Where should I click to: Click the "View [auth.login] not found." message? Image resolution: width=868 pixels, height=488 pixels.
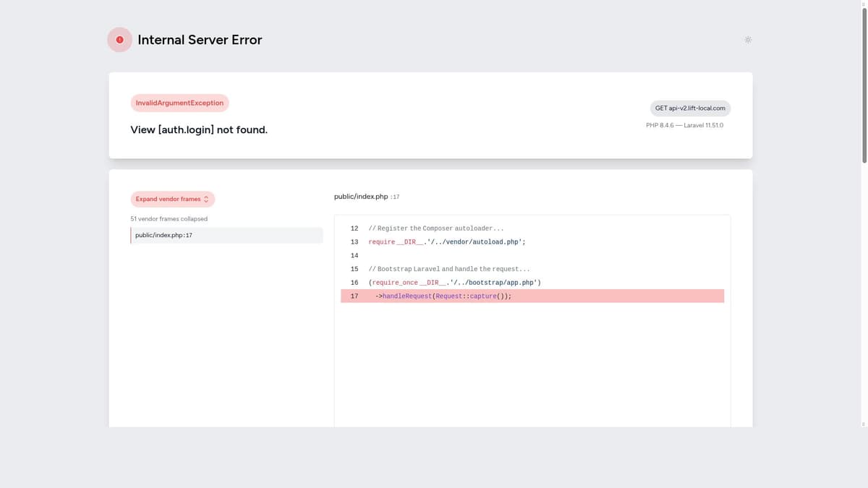tap(199, 130)
